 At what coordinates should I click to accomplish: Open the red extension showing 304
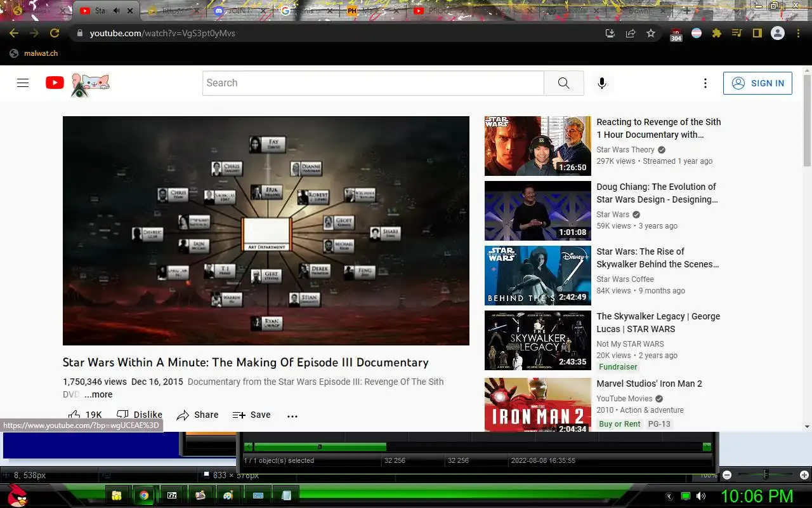point(676,34)
